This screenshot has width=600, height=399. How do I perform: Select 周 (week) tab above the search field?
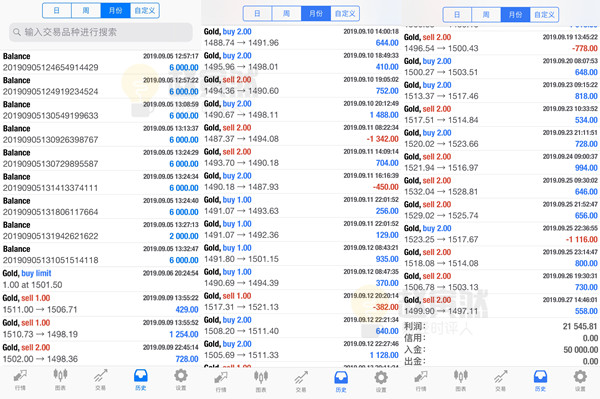[x=86, y=10]
